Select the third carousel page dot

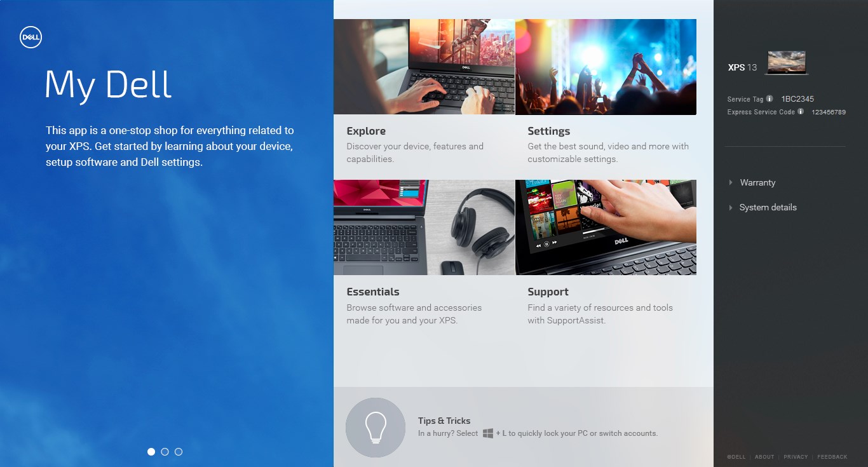pyautogui.click(x=179, y=452)
